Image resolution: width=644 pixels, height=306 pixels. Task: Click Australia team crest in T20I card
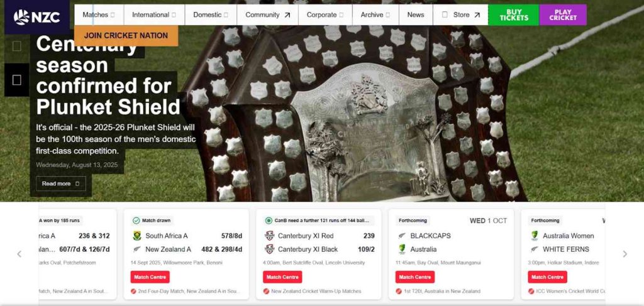(x=402, y=249)
